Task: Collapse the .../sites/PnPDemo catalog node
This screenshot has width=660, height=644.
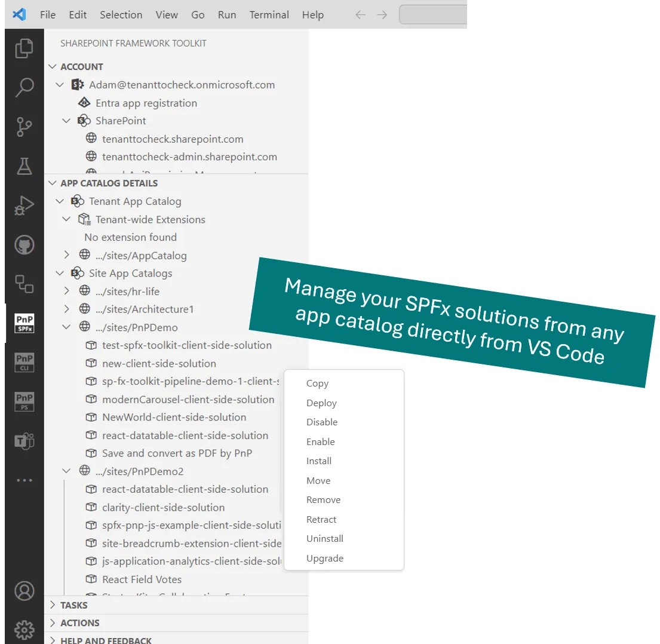Action: (x=66, y=327)
